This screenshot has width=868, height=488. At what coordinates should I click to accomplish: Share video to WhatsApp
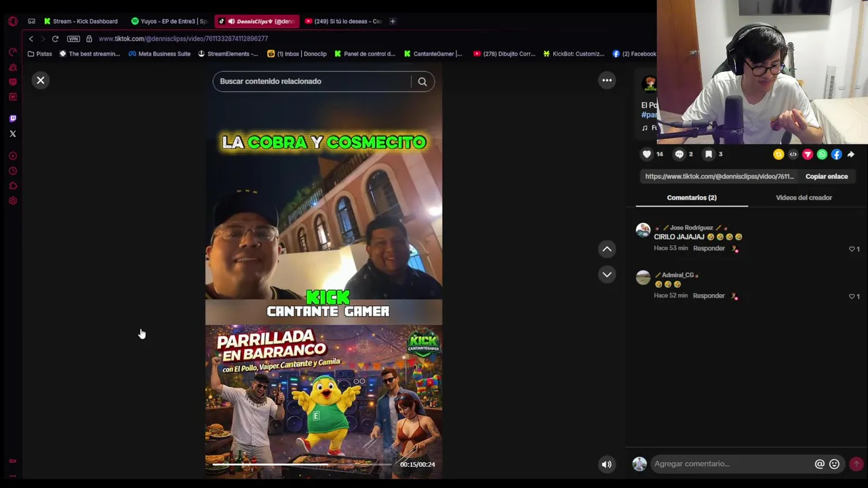click(x=822, y=155)
